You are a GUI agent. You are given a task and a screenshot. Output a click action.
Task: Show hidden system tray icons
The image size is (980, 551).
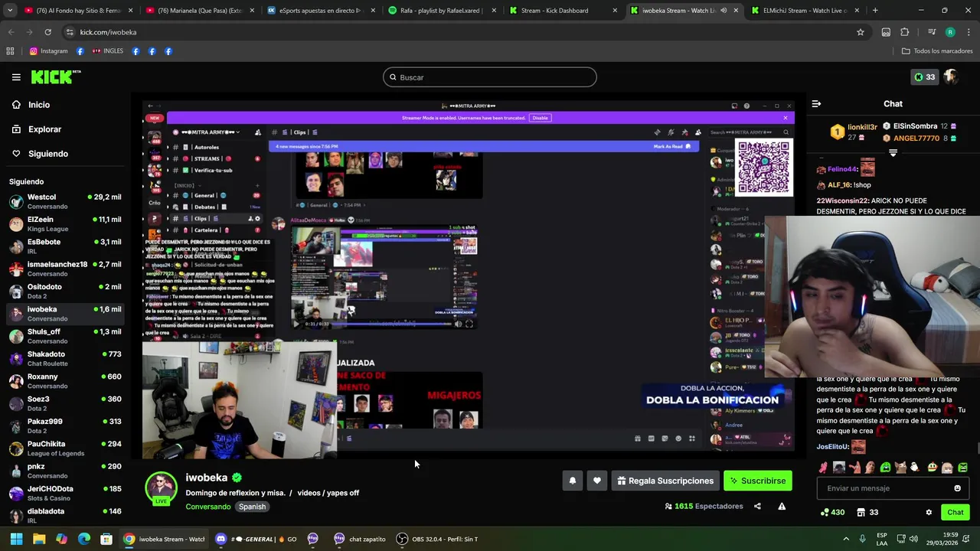point(846,539)
